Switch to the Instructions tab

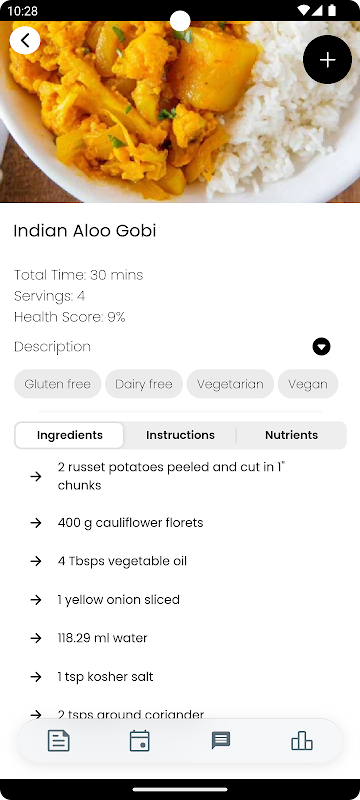point(180,435)
